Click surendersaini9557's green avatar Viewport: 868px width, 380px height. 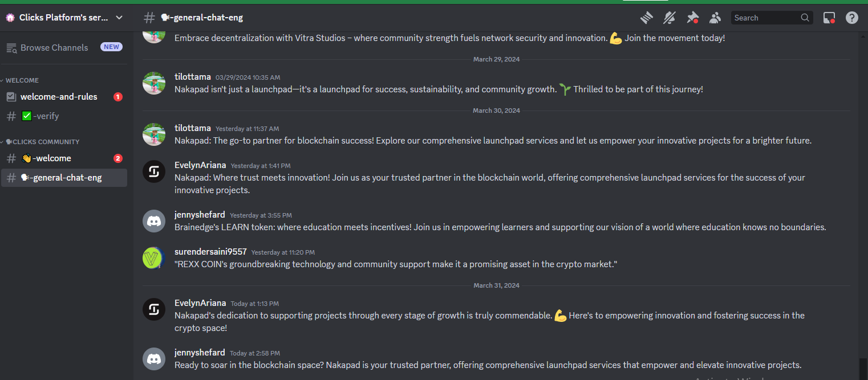153,258
